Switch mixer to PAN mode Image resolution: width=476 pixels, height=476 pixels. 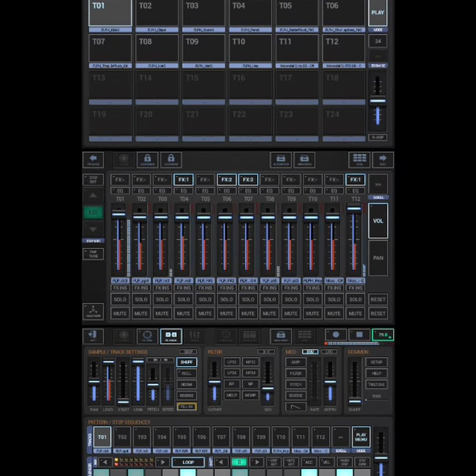tap(378, 258)
